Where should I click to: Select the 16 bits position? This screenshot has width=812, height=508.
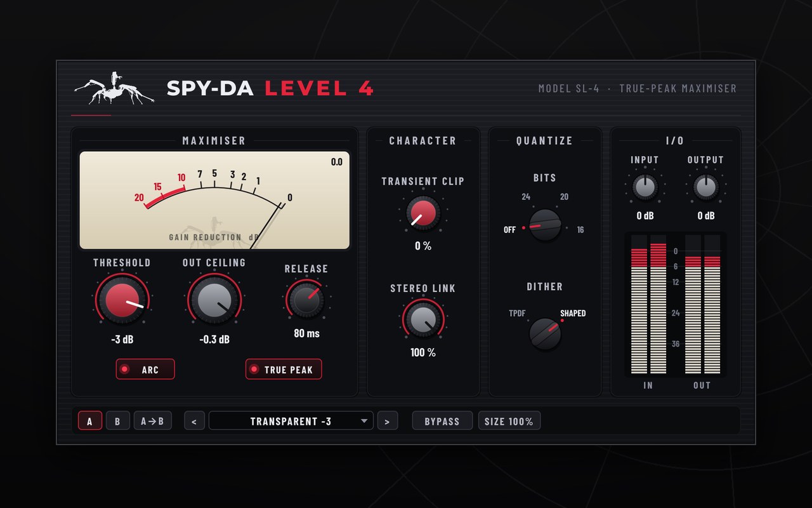coord(580,230)
